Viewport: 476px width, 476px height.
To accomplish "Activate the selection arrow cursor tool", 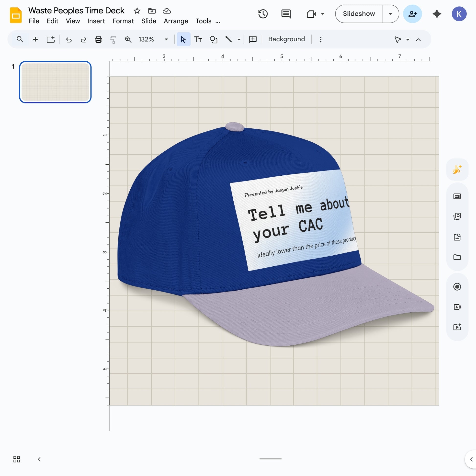I will pos(183,39).
